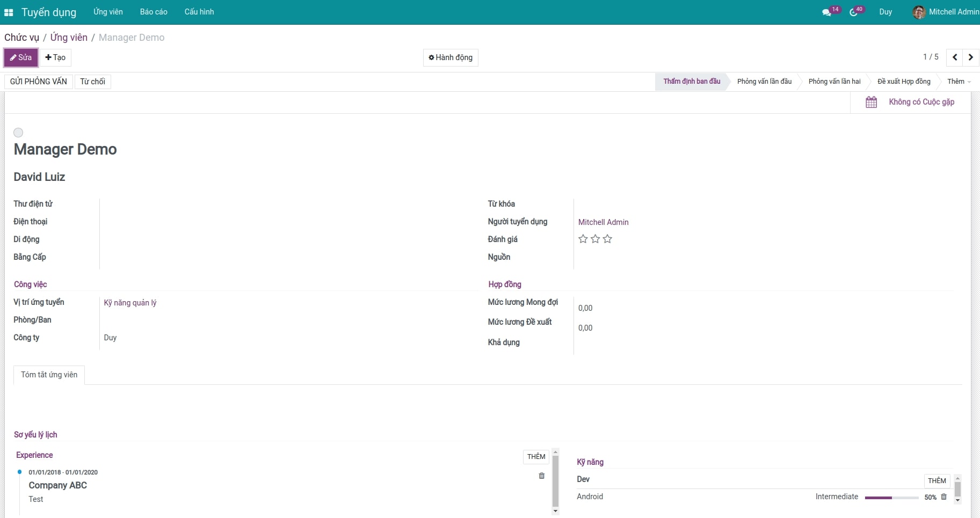Set the rating to one star

tap(583, 239)
